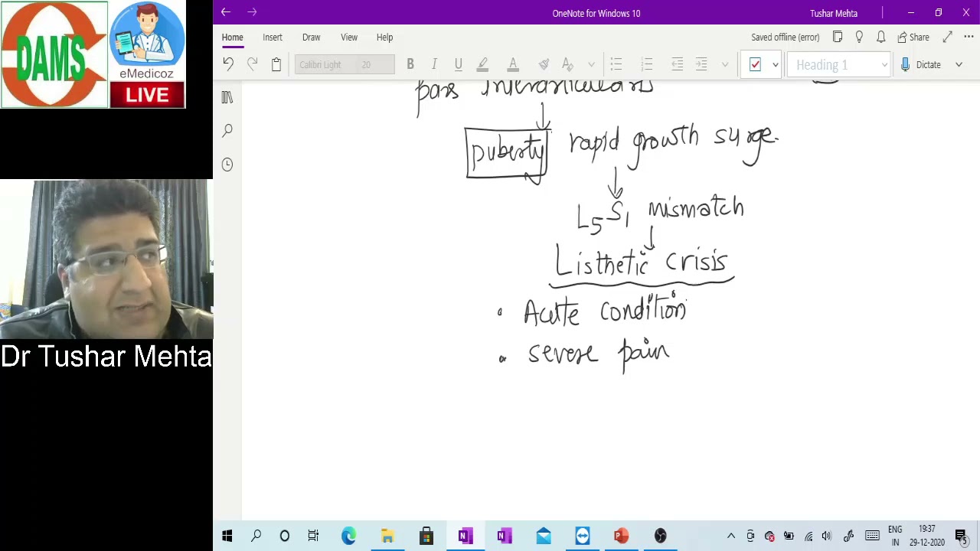Click the Decrease Indent icon
Screen dimensions: 980x551
[x=678, y=64]
